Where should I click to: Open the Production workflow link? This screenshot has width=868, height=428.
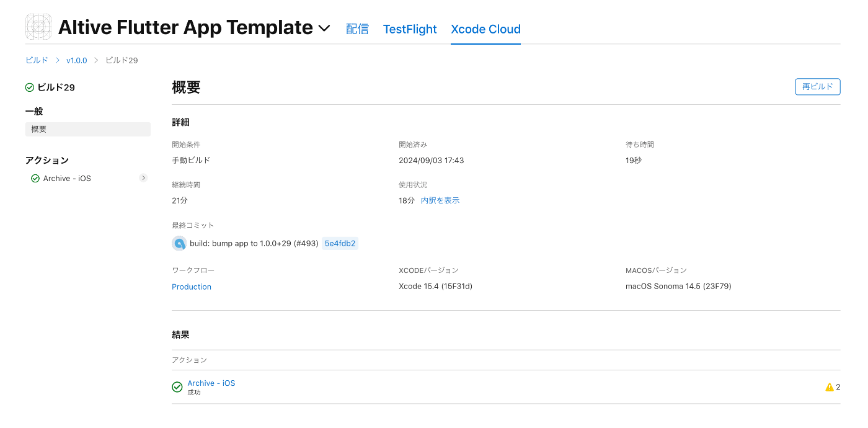point(192,287)
